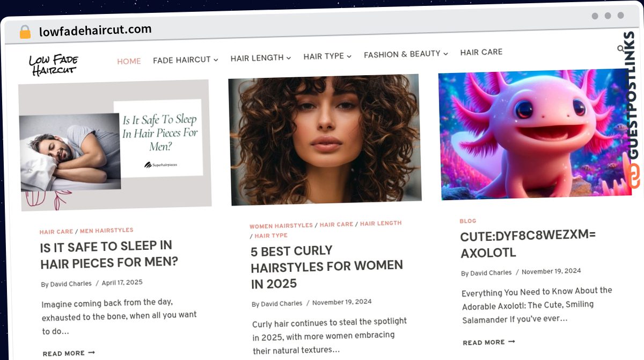Viewport: 644px width, 360px height.
Task: Click READ MORE on hair pieces post
Action: point(69,353)
